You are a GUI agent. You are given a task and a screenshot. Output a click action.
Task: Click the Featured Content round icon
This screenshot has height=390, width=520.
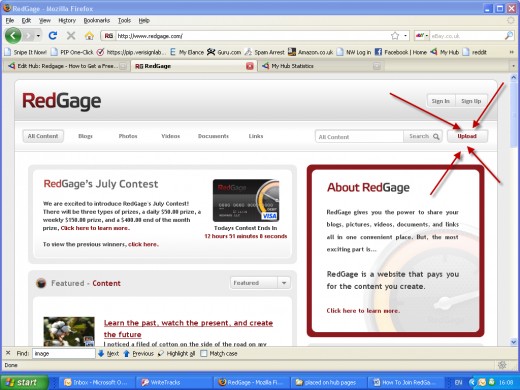click(x=41, y=283)
